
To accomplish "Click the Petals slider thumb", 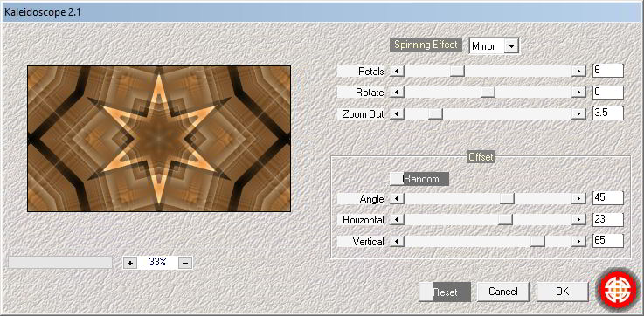I will pyautogui.click(x=457, y=72).
